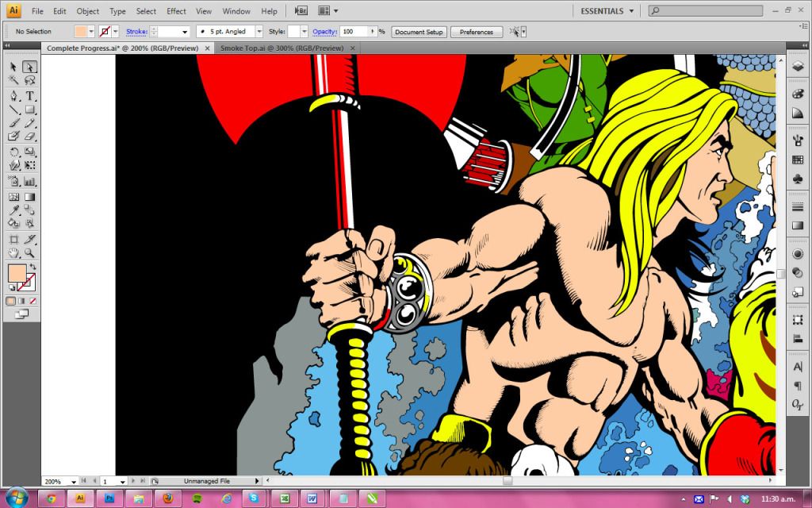
Task: Open the brush definition dropdown
Action: point(259,32)
